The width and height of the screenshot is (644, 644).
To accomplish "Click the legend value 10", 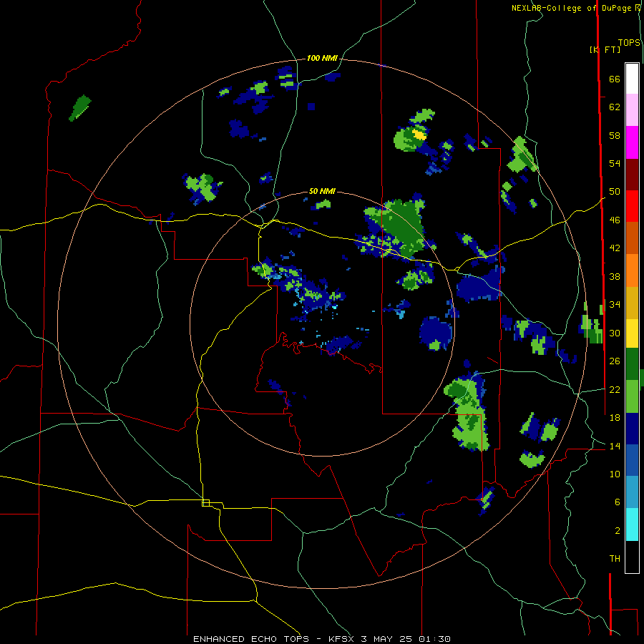I will click(x=615, y=474).
